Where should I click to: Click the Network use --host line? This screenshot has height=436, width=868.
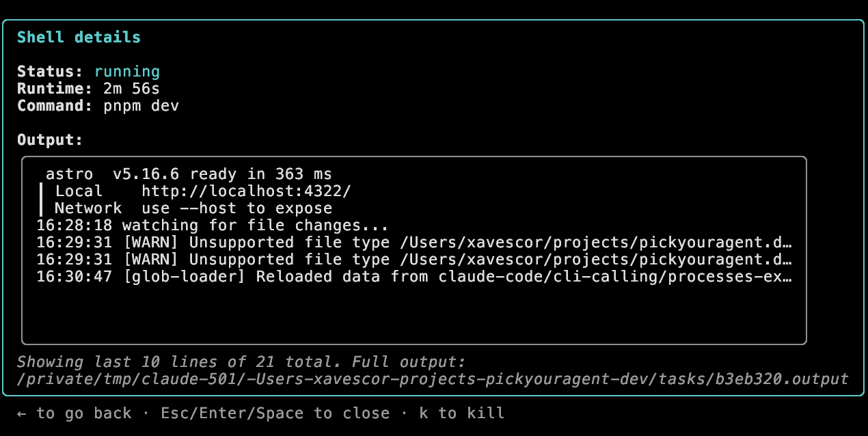[193, 208]
